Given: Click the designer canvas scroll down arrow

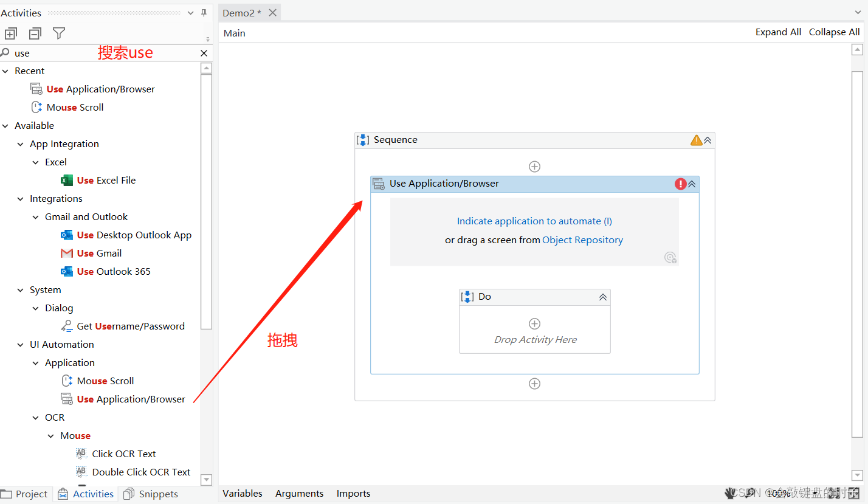Looking at the screenshot, I should [858, 475].
